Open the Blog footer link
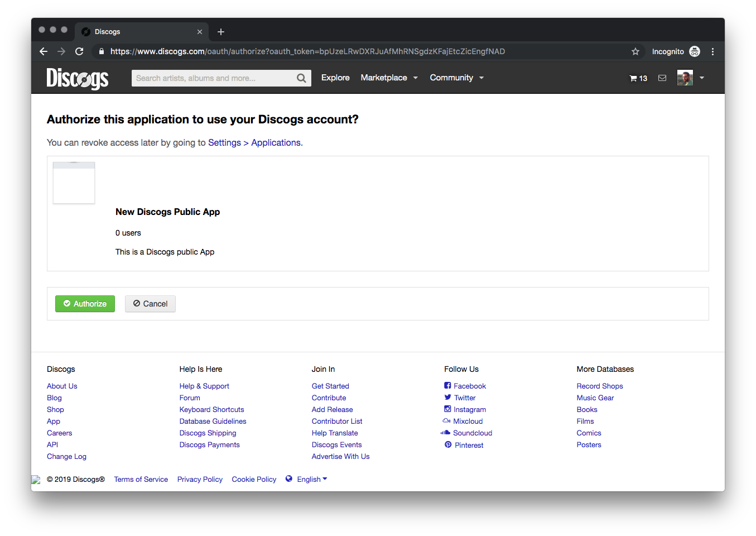Viewport: 756px width, 536px height. click(54, 398)
